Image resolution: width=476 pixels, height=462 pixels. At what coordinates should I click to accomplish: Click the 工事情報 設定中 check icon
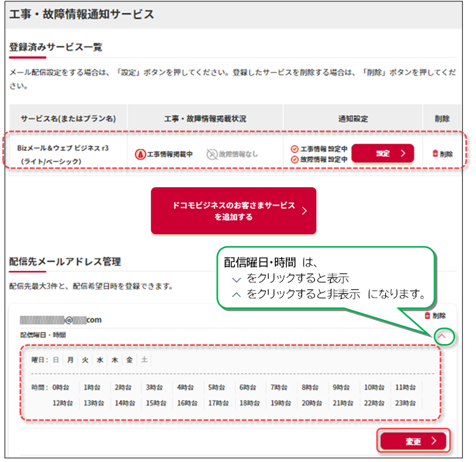point(294,149)
